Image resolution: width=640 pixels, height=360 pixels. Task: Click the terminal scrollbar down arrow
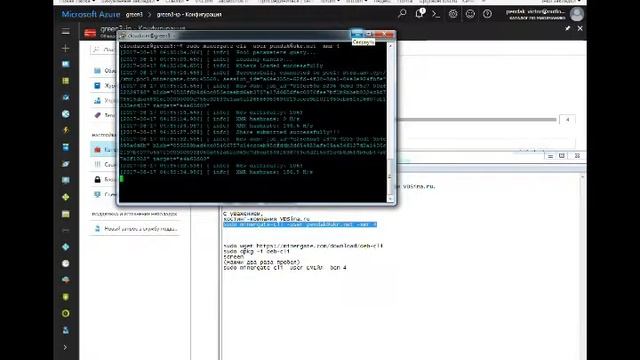tap(390, 199)
